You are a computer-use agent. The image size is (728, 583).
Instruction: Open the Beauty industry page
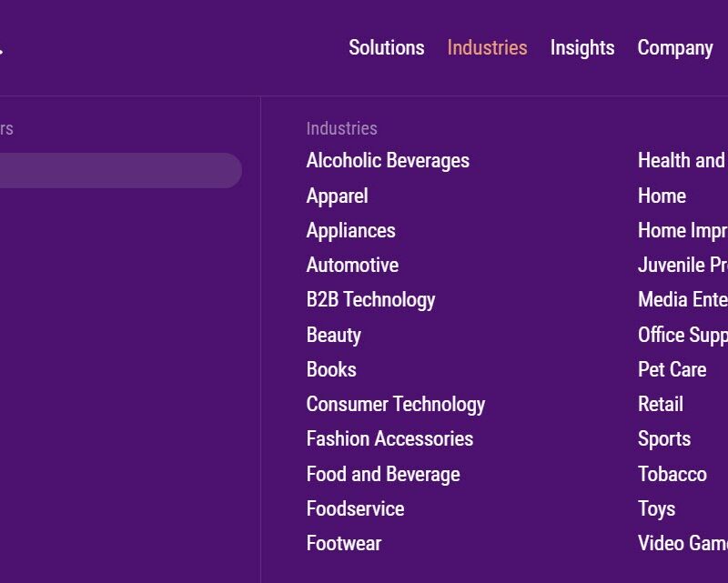click(x=334, y=335)
